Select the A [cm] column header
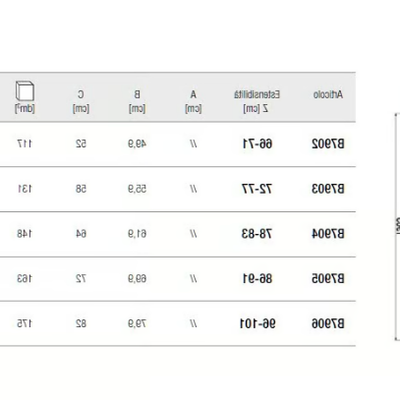 point(193,101)
